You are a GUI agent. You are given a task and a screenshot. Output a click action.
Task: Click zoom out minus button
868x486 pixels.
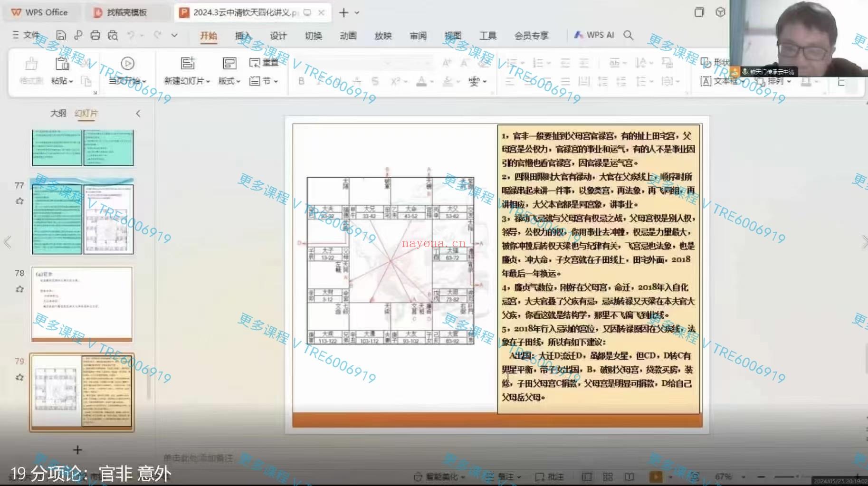coord(761,476)
